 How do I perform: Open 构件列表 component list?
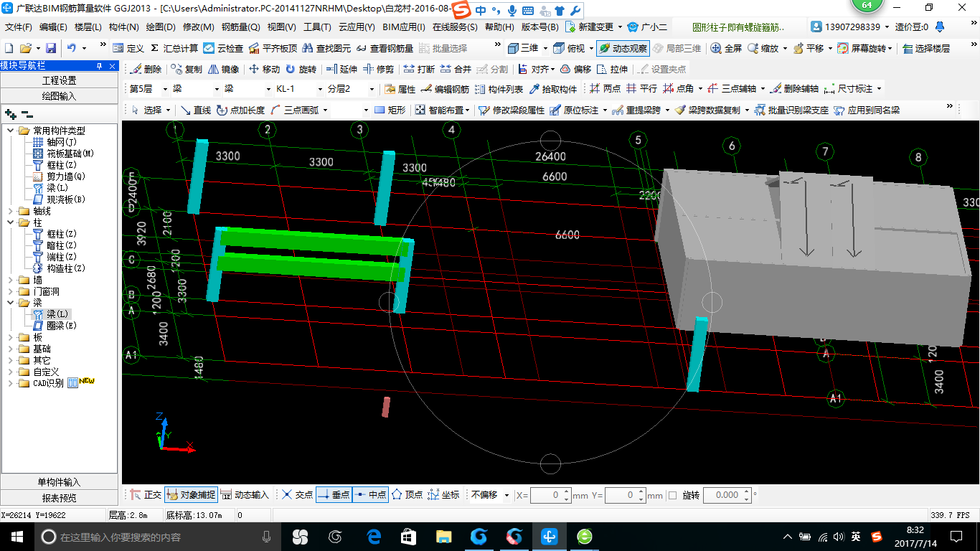pos(499,89)
